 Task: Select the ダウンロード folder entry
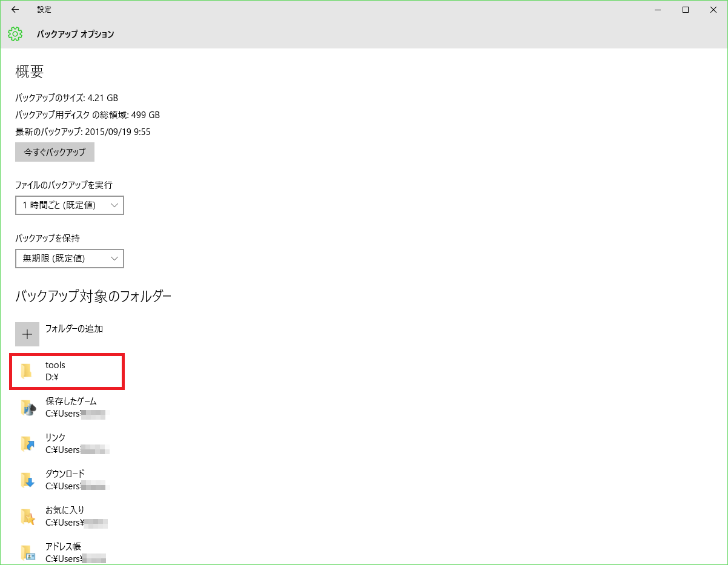[x=67, y=479]
